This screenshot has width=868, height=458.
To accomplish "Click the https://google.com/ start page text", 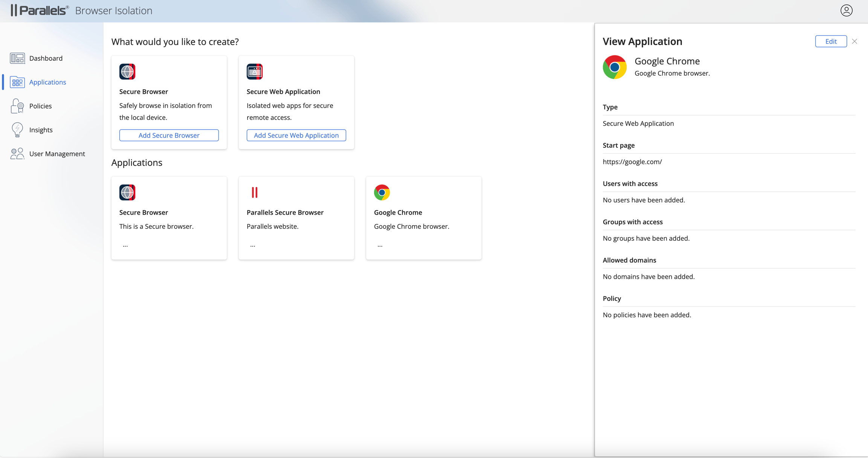I will pos(632,162).
